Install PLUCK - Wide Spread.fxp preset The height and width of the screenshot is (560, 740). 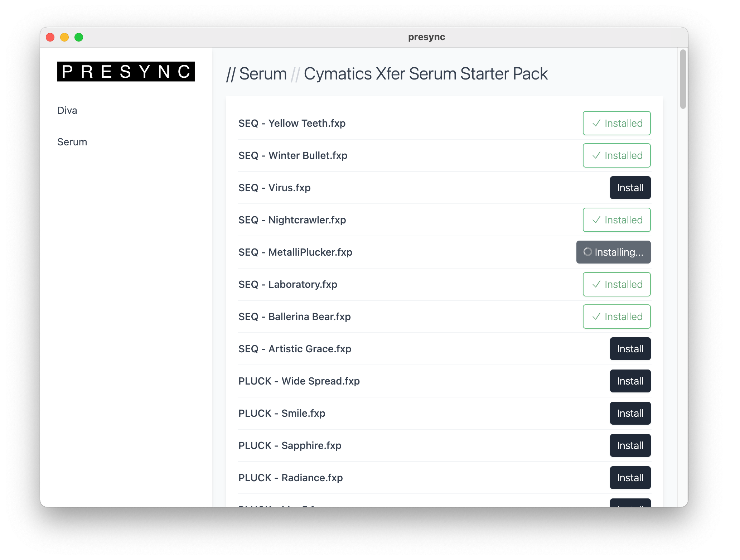click(630, 381)
